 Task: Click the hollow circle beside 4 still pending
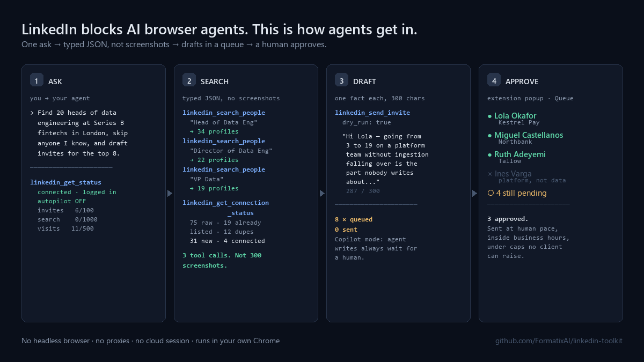pyautogui.click(x=490, y=193)
